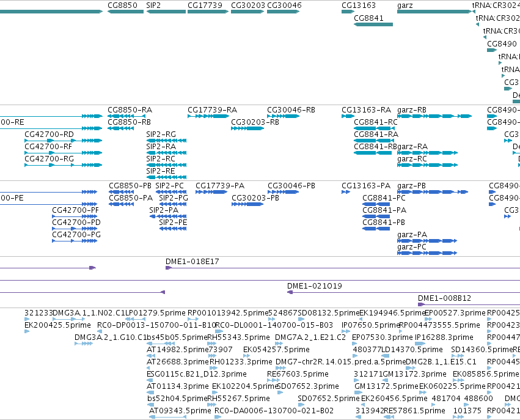Select the SD07652.5prime EST label
This screenshot has width=520, height=420.
329,399
